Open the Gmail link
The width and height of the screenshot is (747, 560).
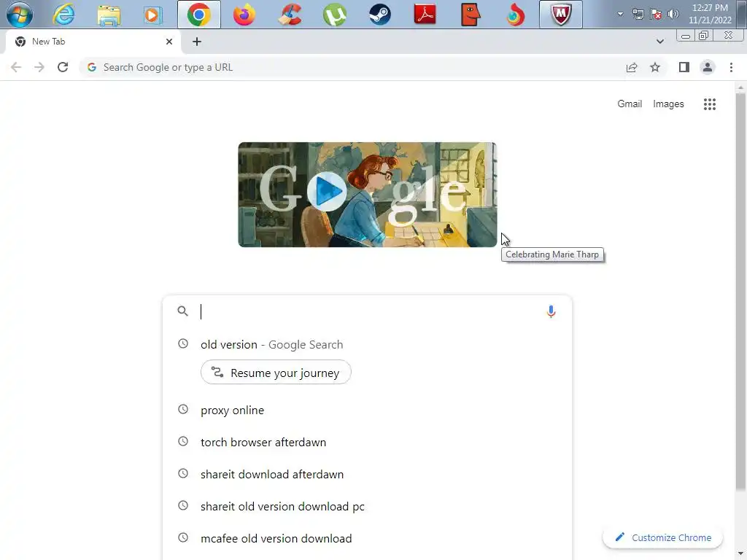[630, 104]
